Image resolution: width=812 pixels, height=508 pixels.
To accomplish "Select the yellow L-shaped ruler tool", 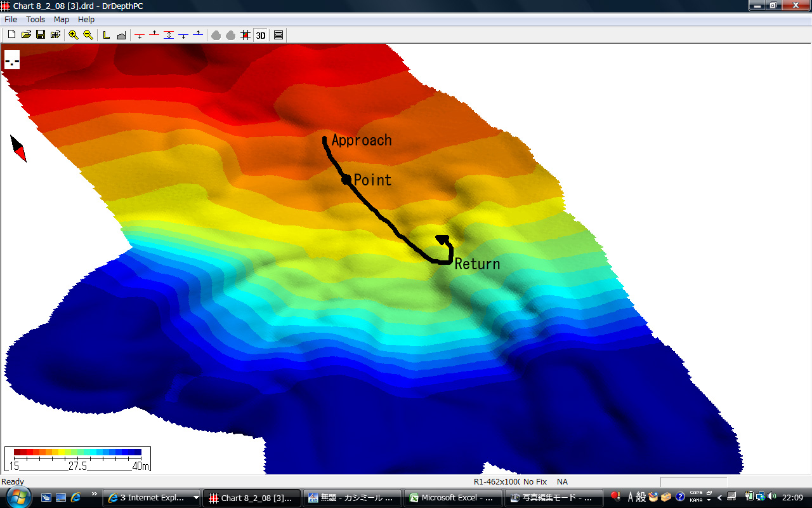I will 107,35.
